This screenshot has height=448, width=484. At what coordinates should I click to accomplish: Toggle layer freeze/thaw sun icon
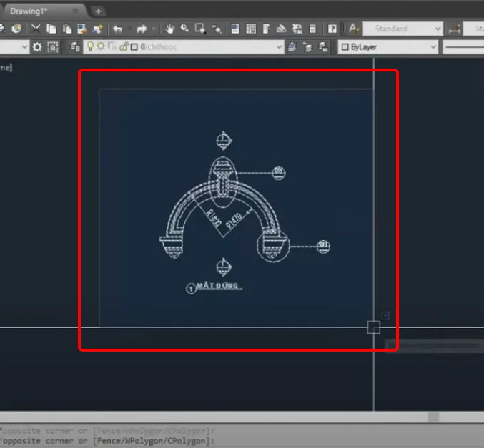(x=101, y=46)
